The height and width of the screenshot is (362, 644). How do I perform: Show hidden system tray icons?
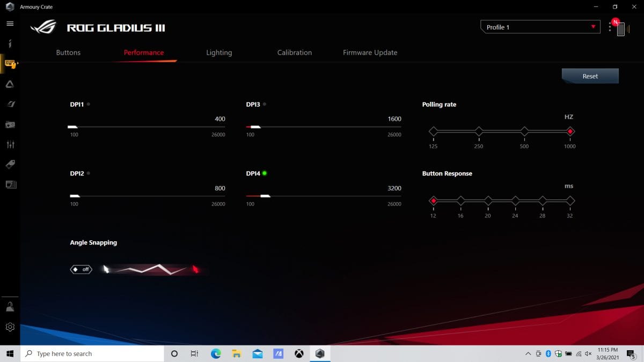[x=528, y=353]
